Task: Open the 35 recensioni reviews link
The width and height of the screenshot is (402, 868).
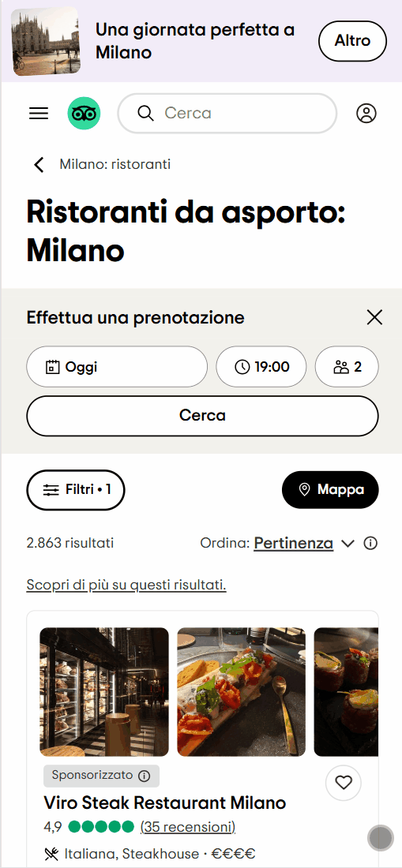Action: (x=188, y=827)
